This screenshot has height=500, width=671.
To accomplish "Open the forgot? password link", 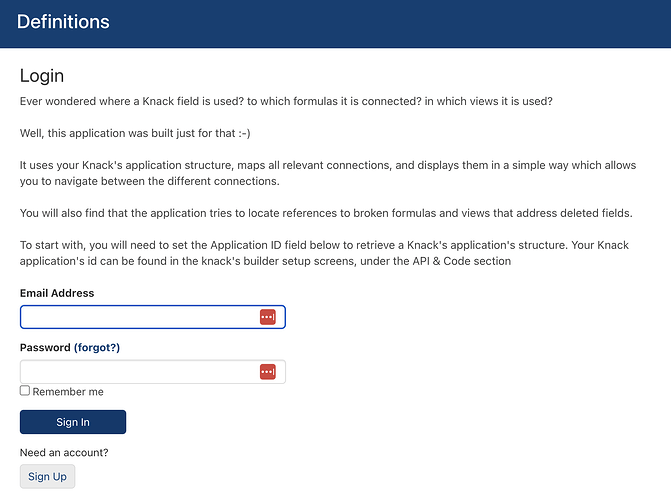I will [97, 347].
